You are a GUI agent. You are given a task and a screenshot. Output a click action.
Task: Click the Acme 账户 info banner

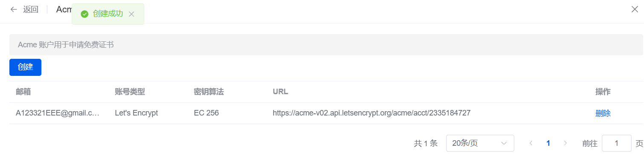coord(326,45)
